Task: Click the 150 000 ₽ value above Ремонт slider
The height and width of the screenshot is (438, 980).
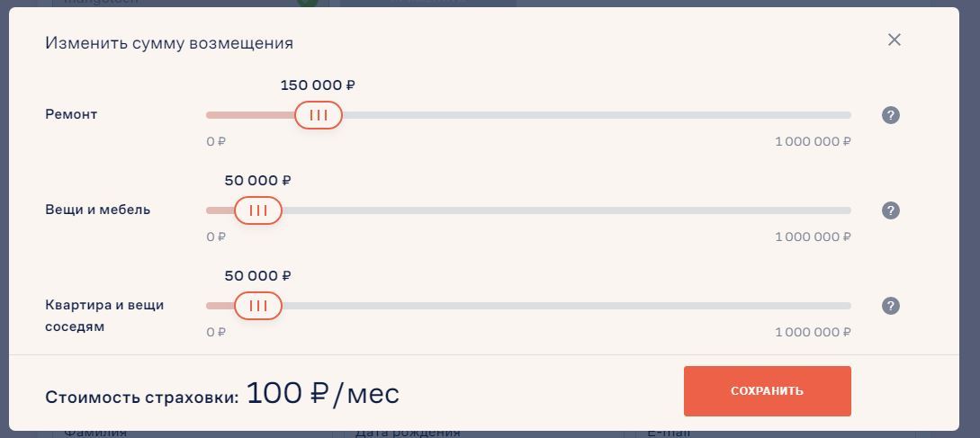Action: tap(318, 85)
